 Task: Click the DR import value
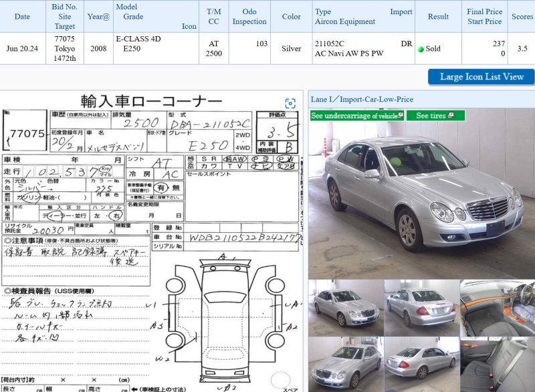tap(407, 43)
